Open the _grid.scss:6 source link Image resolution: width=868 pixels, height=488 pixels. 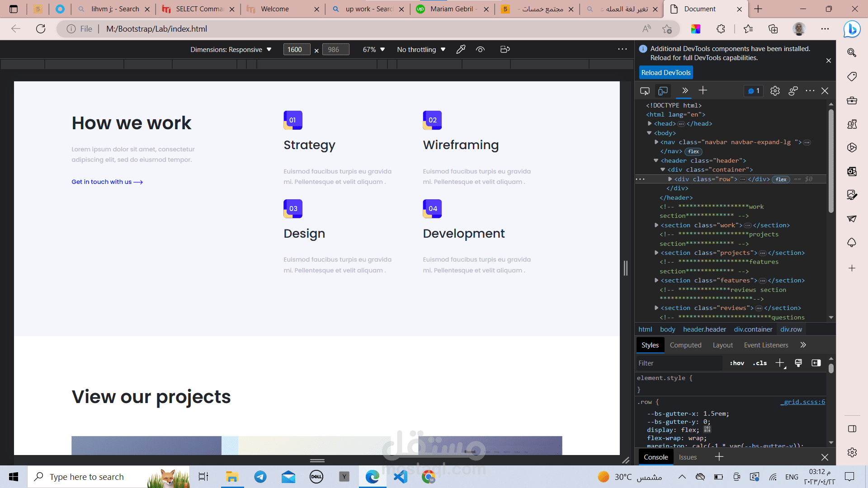pos(803,402)
